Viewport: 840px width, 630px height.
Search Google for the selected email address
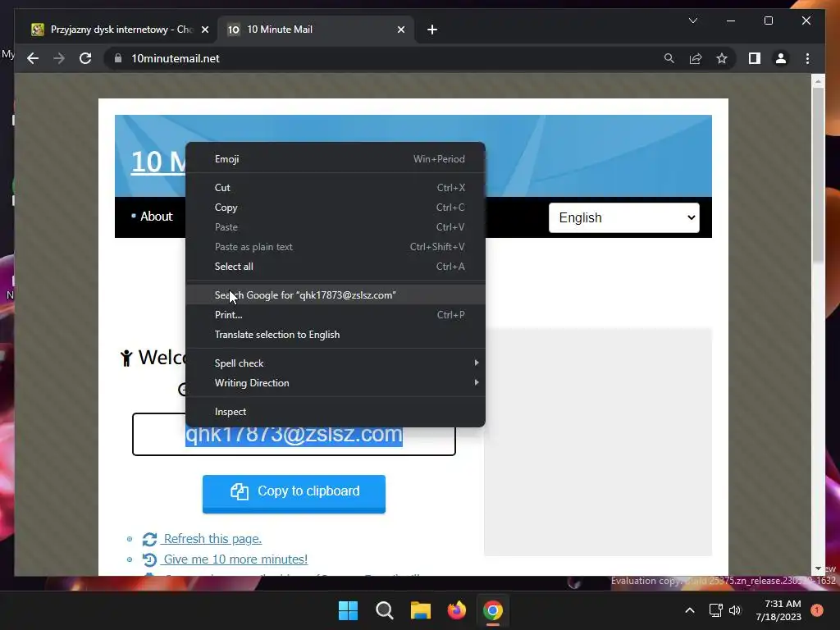click(336, 295)
